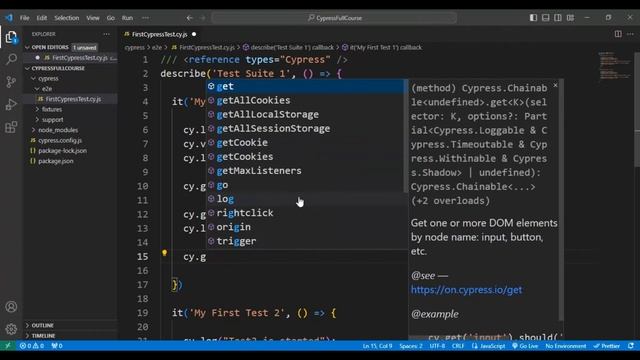Open the Manage gear icon
This screenshot has width=640, height=360.
(11, 329)
